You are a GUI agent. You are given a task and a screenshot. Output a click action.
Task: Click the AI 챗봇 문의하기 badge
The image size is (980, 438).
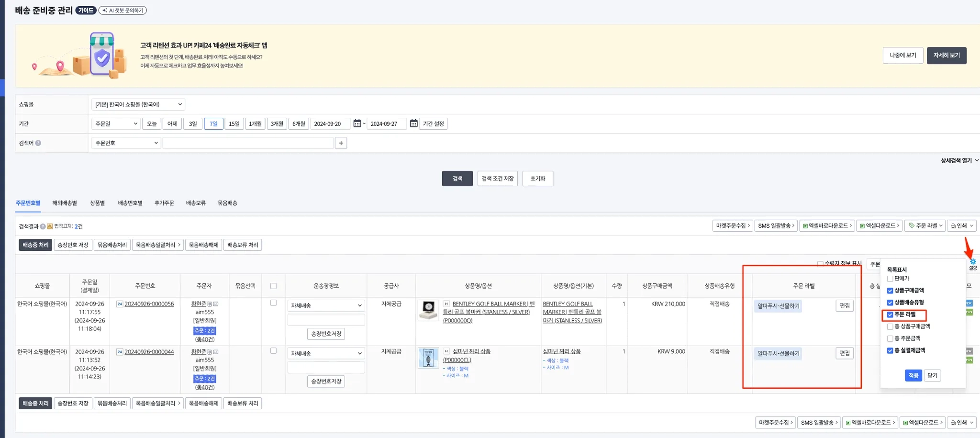(122, 10)
